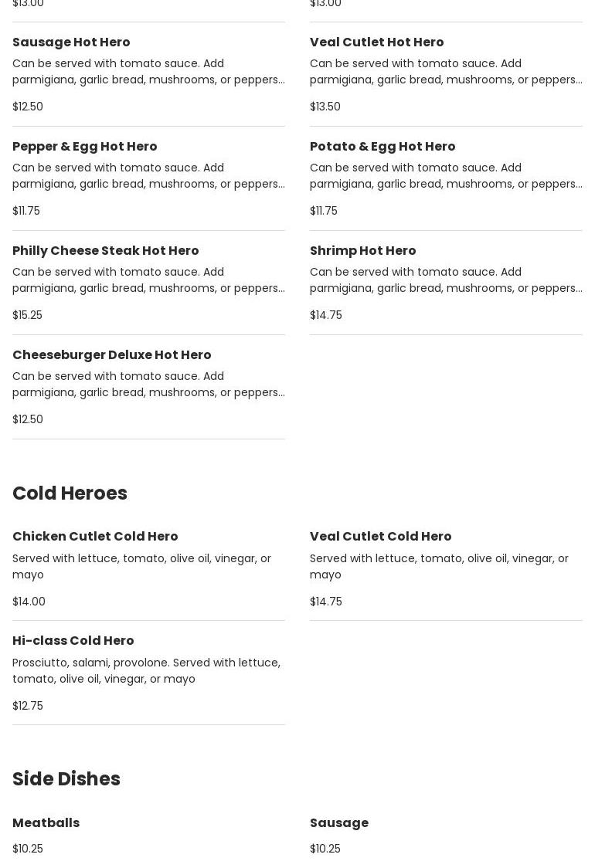Open Philly Cheese Steak Hot Hero
This screenshot has height=868, width=595.
(105, 250)
